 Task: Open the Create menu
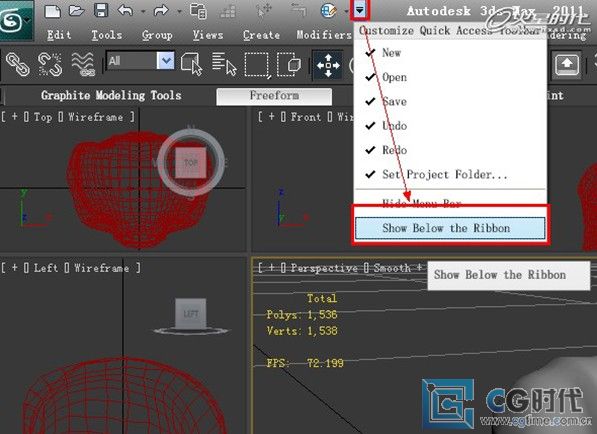[x=261, y=35]
